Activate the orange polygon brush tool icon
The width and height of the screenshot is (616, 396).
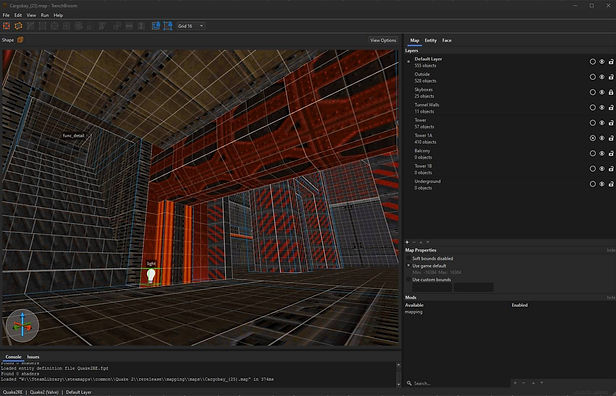pos(18,26)
